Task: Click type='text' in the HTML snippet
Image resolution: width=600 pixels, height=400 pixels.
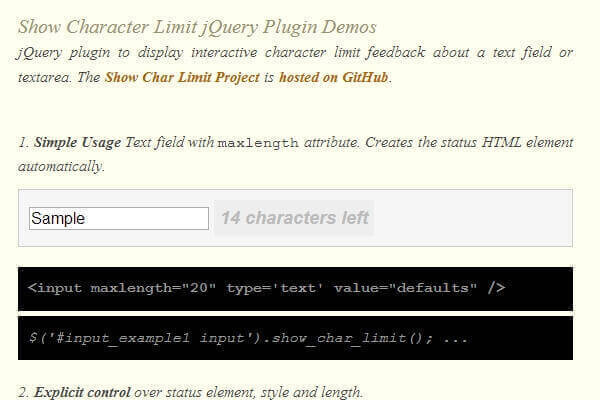Action: [275, 289]
